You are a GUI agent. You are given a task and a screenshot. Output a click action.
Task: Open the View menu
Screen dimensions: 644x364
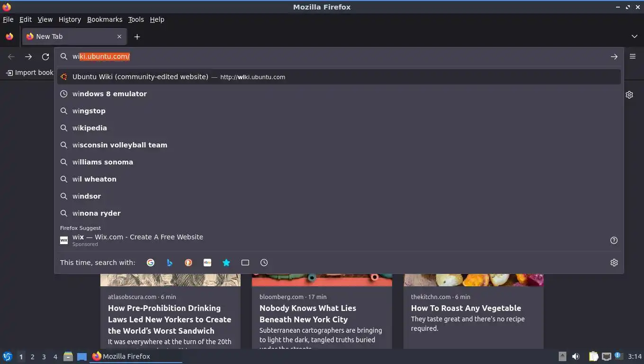pos(45,19)
